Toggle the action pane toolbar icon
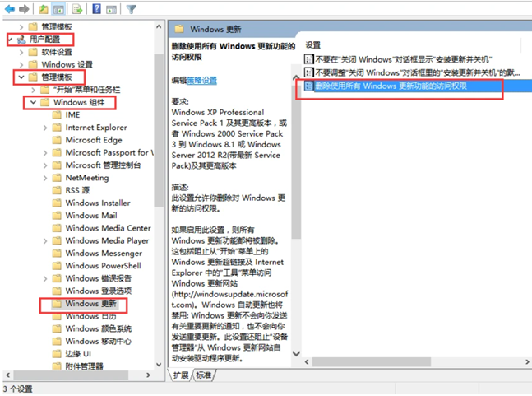The width and height of the screenshot is (532, 396). 111,10
